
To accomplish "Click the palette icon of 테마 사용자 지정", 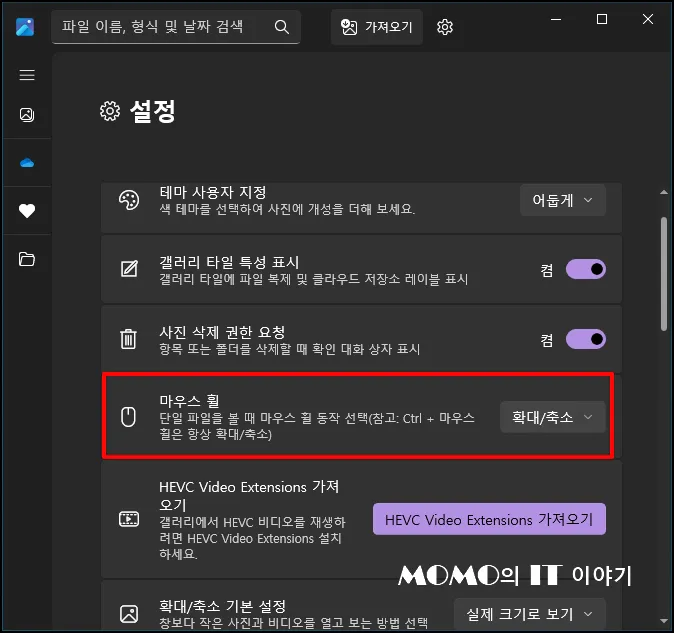I will click(129, 200).
